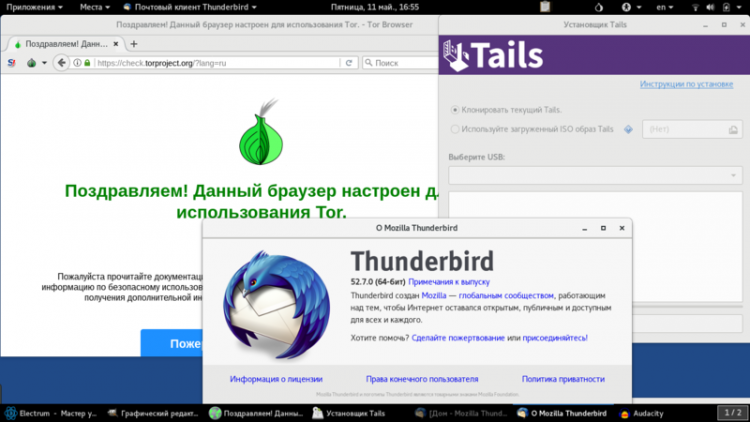Open the en keyboard layout dropdown
750x422 pixels.
664,7
